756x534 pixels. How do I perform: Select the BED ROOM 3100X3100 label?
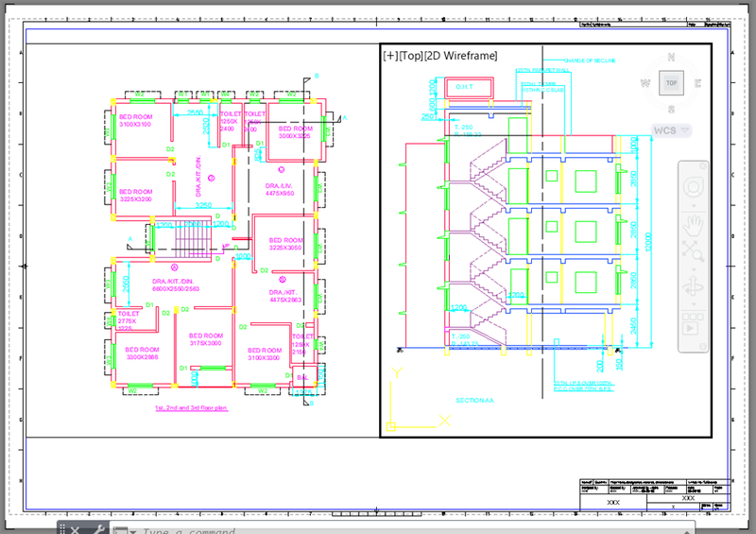click(135, 121)
